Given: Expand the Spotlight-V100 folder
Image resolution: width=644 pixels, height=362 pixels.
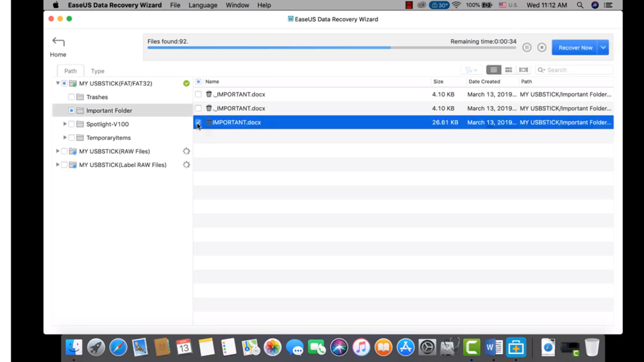Looking at the screenshot, I should click(x=65, y=124).
